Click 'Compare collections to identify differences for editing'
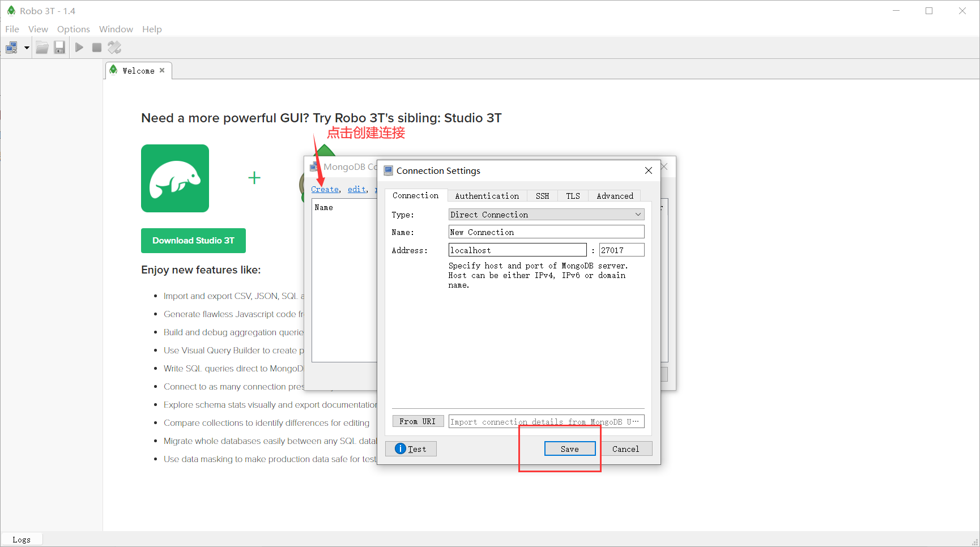 click(x=266, y=423)
